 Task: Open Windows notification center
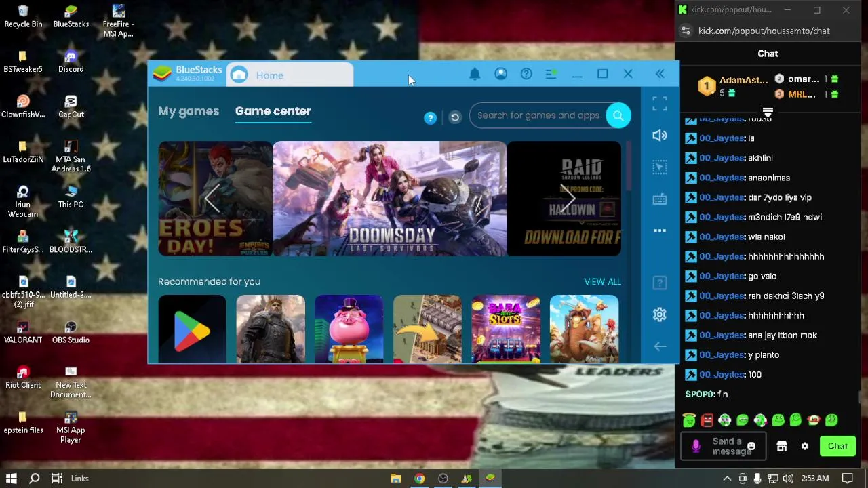point(848,479)
